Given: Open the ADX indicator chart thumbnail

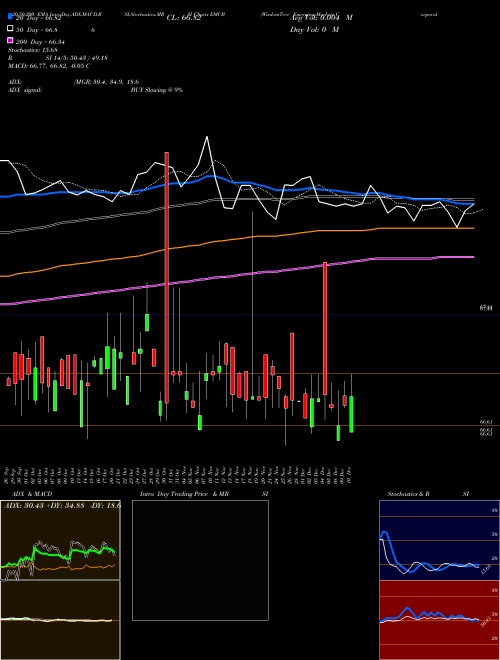Looking at the screenshot, I should pos(60,540).
